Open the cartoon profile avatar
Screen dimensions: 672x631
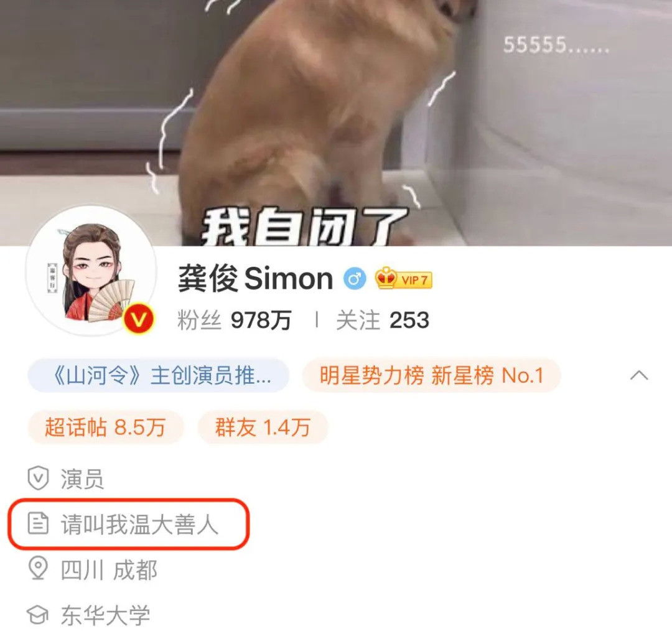coord(91,271)
